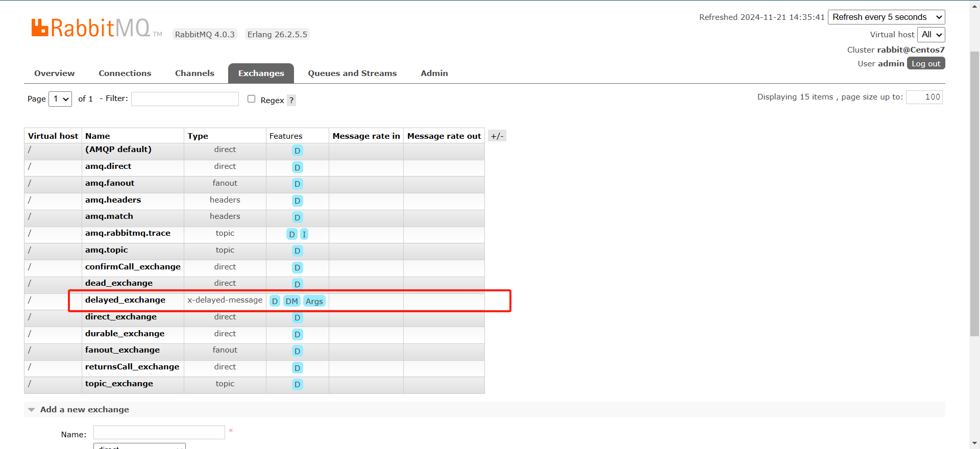Click the Log out button
Viewport: 980px width, 449px height.
pos(926,63)
